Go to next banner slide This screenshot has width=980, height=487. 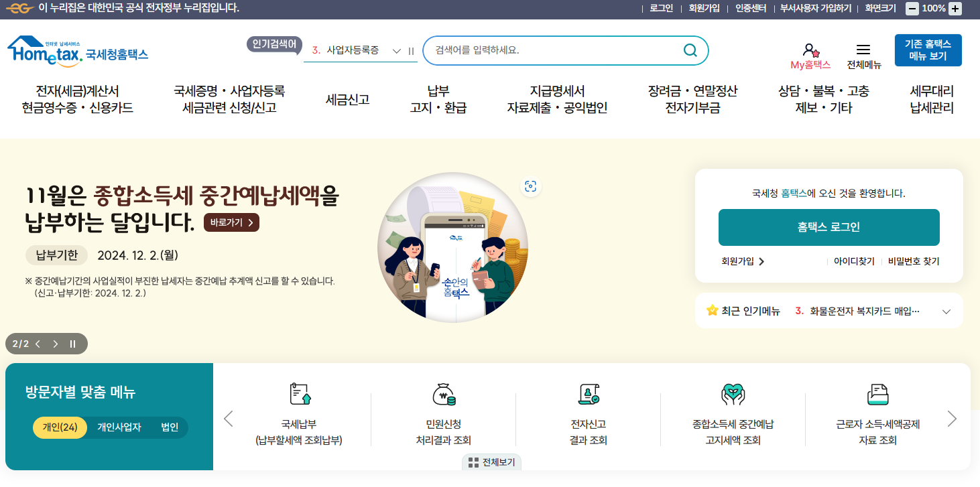(x=56, y=344)
